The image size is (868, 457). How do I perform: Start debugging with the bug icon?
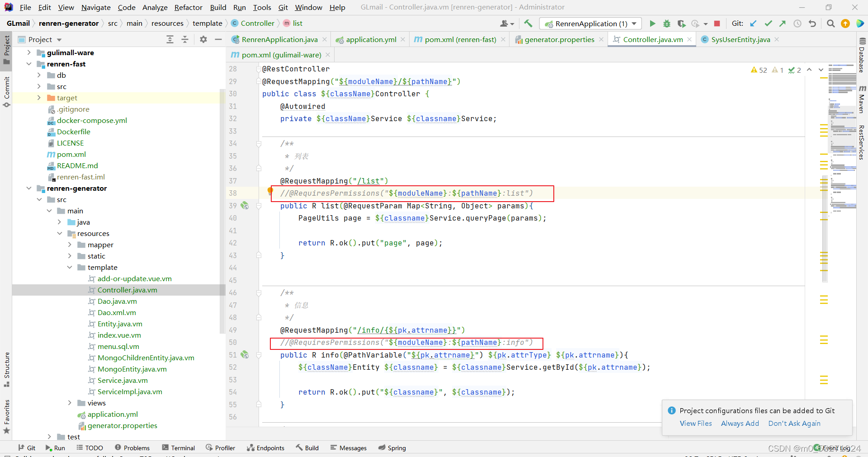pyautogui.click(x=667, y=24)
